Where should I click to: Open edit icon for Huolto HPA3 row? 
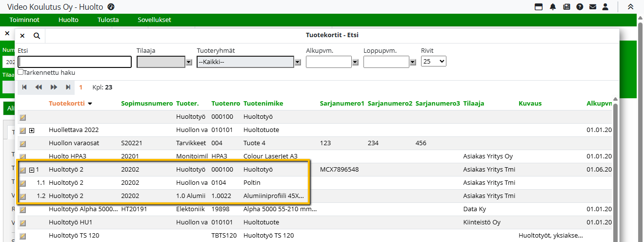tap(22, 157)
